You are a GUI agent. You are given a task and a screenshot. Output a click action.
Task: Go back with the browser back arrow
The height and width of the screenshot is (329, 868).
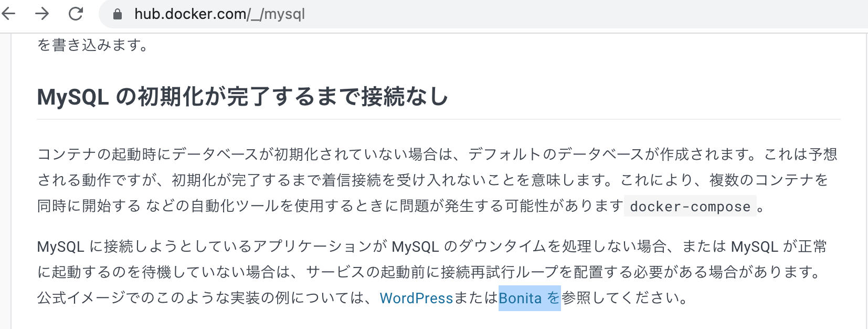tap(8, 14)
